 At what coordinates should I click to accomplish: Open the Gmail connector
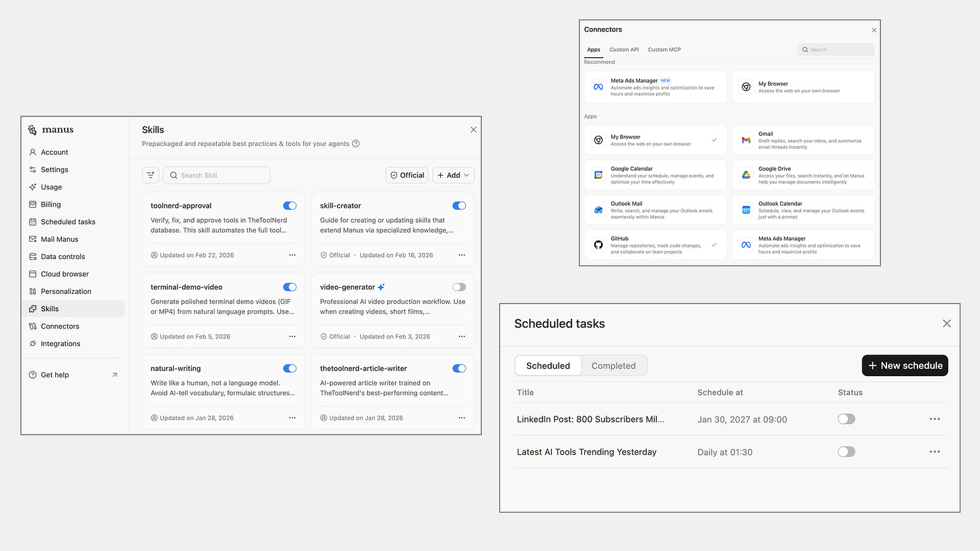tap(803, 140)
